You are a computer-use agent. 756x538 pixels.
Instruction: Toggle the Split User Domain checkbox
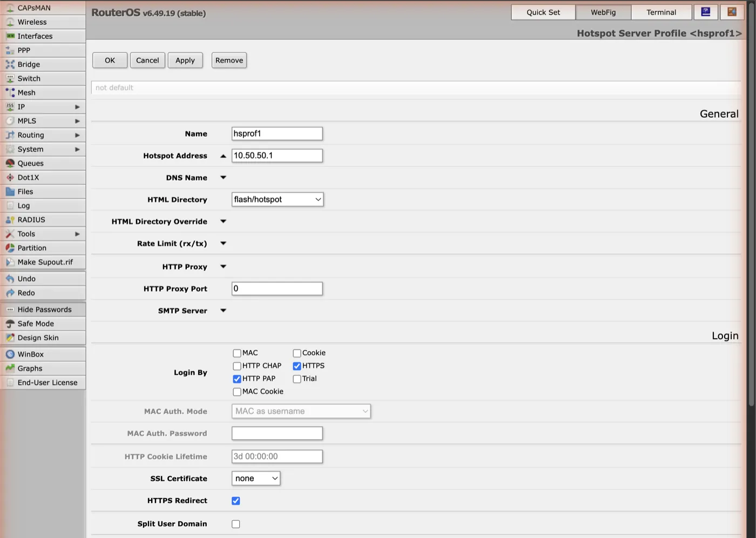pos(236,524)
